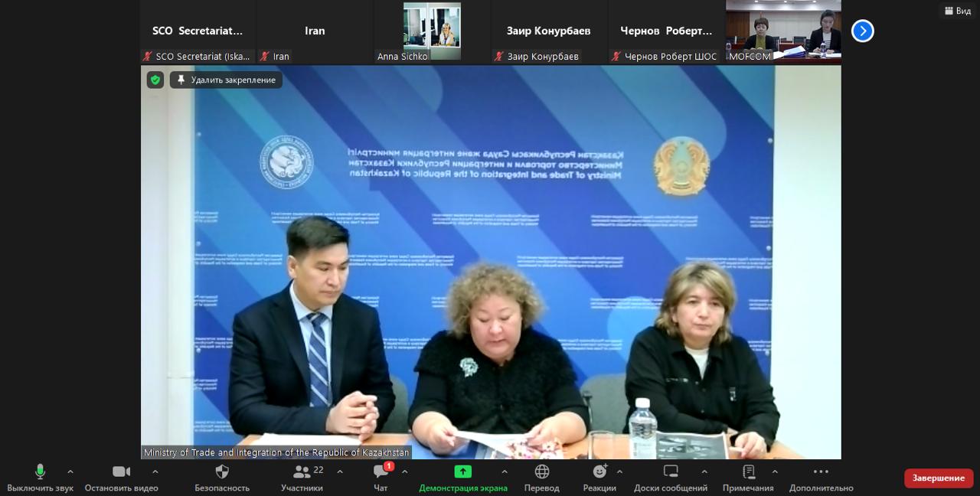Mute the microphone with Выключить звук
Viewport: 980px width, 496px height.
[x=40, y=478]
